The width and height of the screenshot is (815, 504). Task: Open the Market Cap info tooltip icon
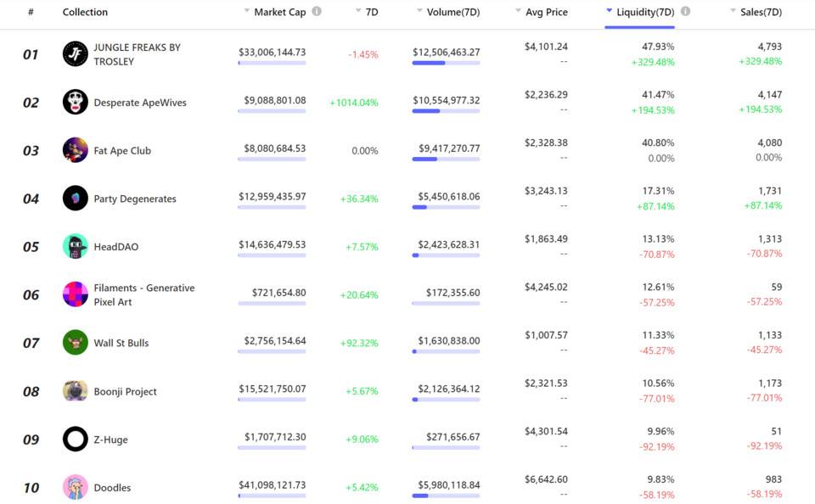tap(317, 11)
